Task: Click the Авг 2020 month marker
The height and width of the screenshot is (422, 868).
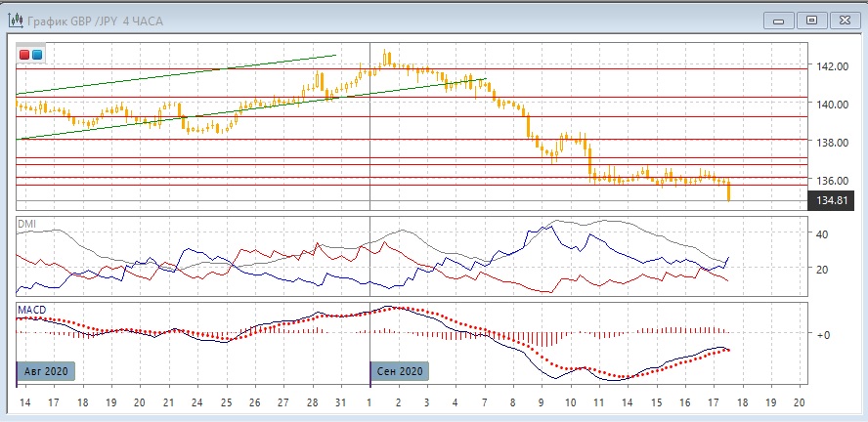Action: [x=45, y=371]
